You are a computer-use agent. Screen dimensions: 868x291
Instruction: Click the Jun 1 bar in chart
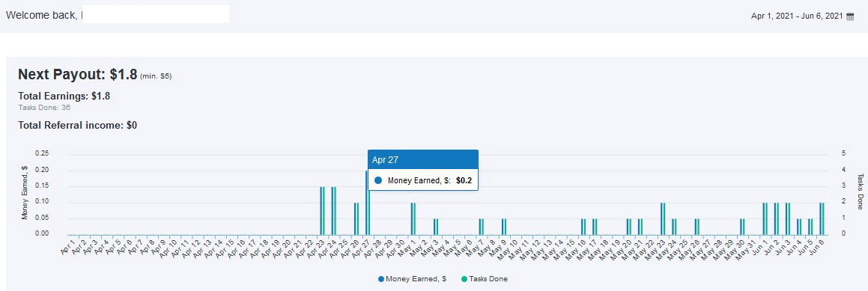[x=765, y=218]
